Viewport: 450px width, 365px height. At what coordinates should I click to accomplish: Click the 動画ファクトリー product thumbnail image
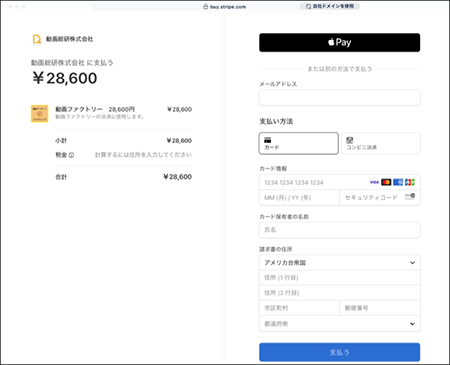tap(40, 114)
